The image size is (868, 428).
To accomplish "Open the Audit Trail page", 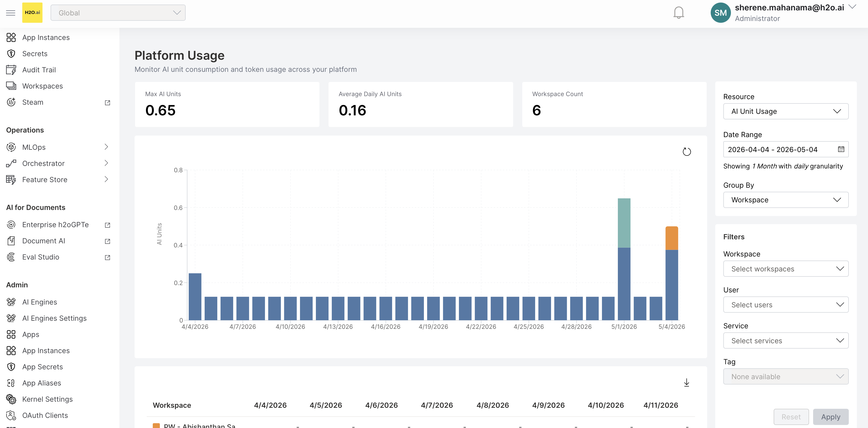I will coord(39,70).
